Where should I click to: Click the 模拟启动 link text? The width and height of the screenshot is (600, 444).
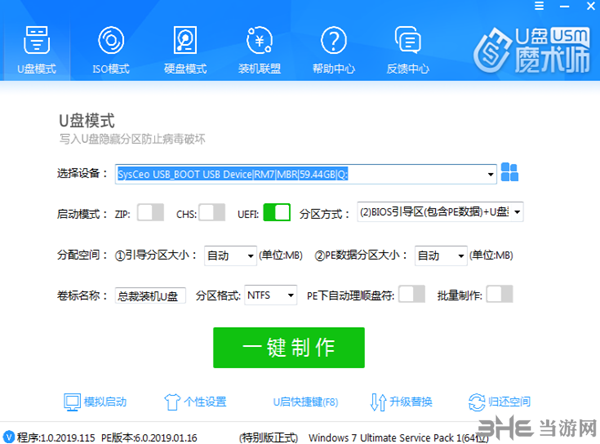[105, 402]
